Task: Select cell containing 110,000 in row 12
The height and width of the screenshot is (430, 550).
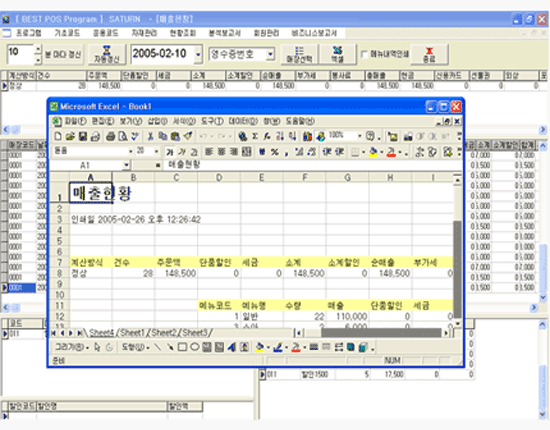Action: click(347, 316)
